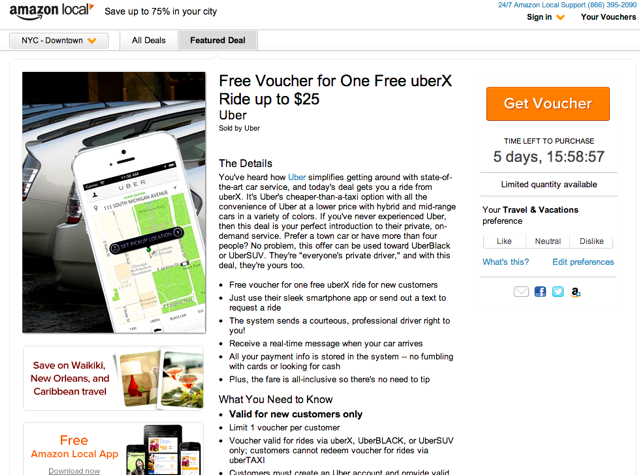Screen dimensions: 640x475
Task: Open the Uber phone app deal image
Action: click(114, 202)
